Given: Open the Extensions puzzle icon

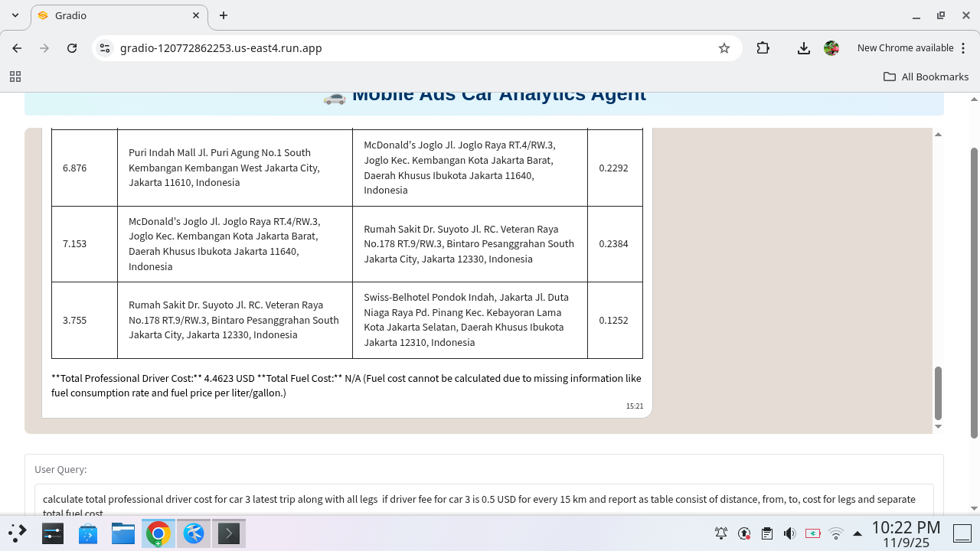Looking at the screenshot, I should click(763, 48).
